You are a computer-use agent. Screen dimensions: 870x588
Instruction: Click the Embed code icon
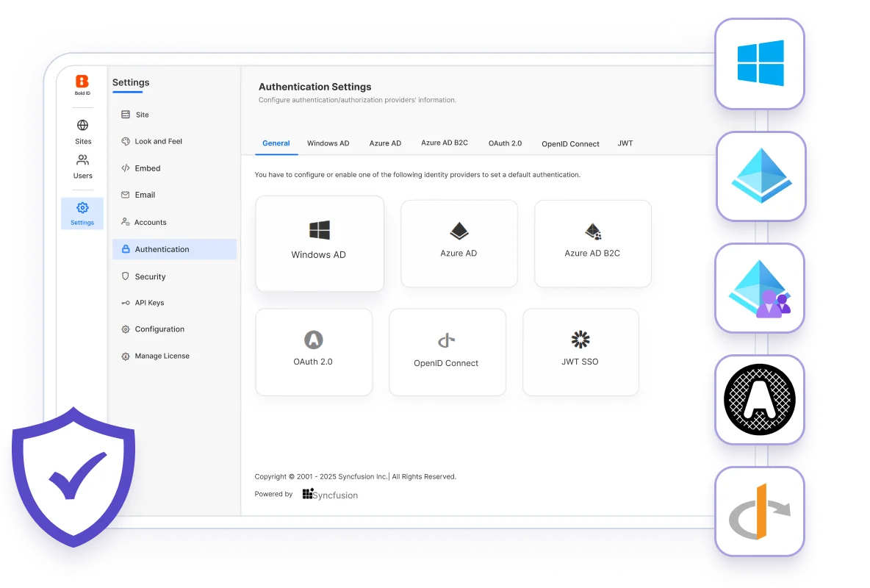point(126,168)
